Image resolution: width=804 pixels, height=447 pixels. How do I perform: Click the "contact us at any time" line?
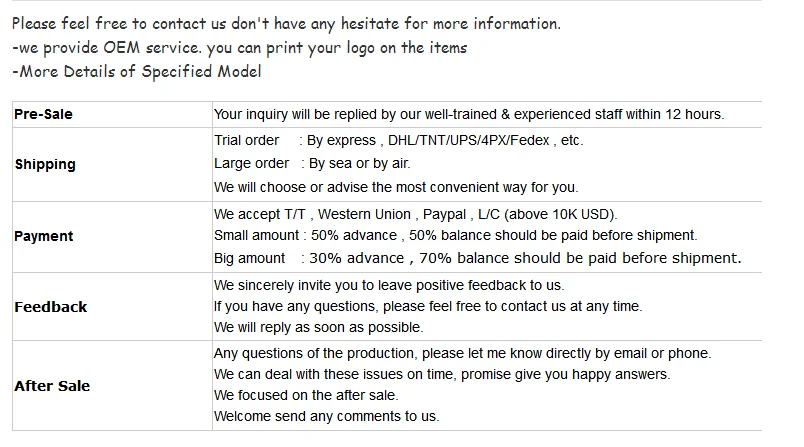(x=428, y=307)
